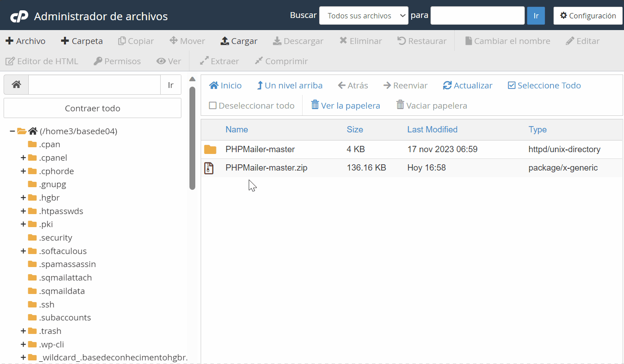
Task: Sort the file list by the Name column
Action: point(237,129)
